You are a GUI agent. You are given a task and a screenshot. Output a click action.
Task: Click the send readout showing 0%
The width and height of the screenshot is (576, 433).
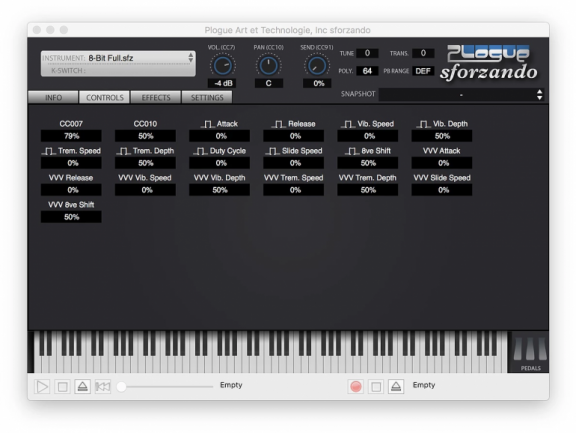click(317, 83)
